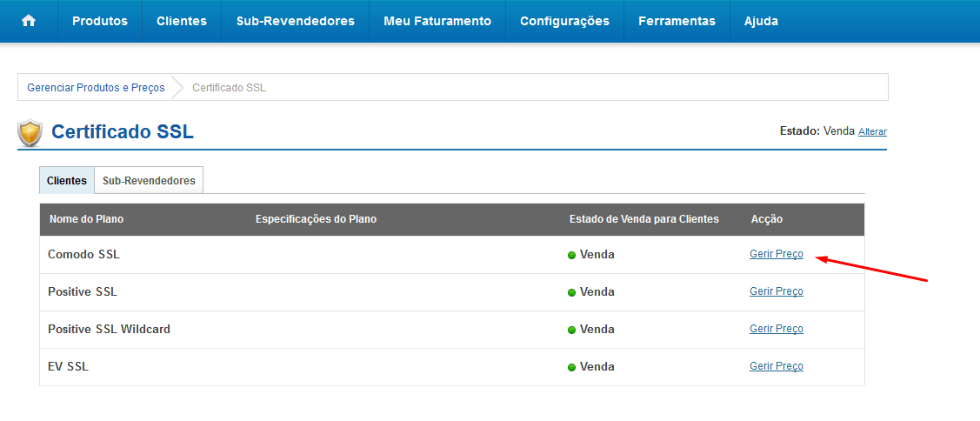The height and width of the screenshot is (421, 980).
Task: Click Positive SSL Wildcard status dot
Action: point(571,331)
